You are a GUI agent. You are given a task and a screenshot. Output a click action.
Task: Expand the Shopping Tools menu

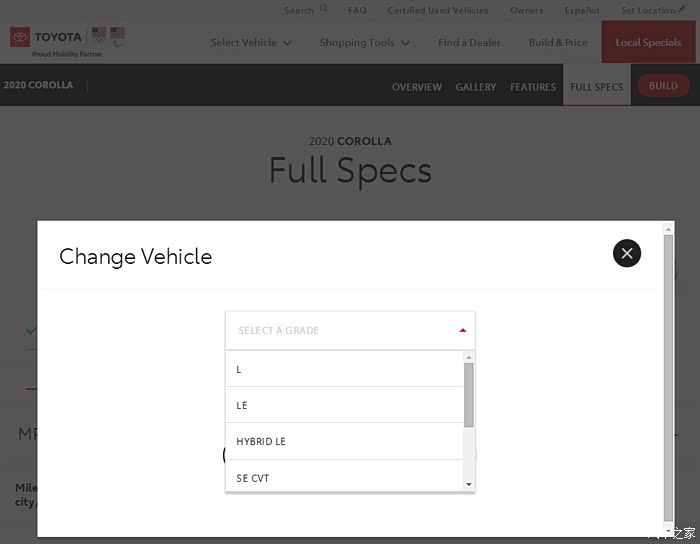coord(365,43)
